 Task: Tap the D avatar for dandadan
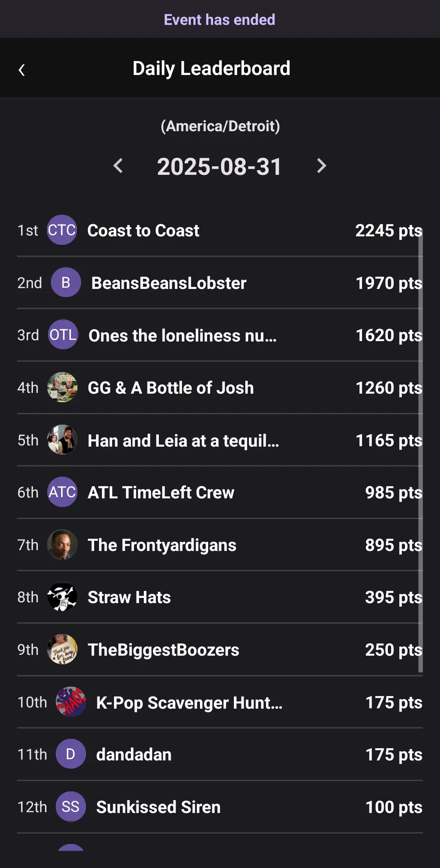coord(70,754)
